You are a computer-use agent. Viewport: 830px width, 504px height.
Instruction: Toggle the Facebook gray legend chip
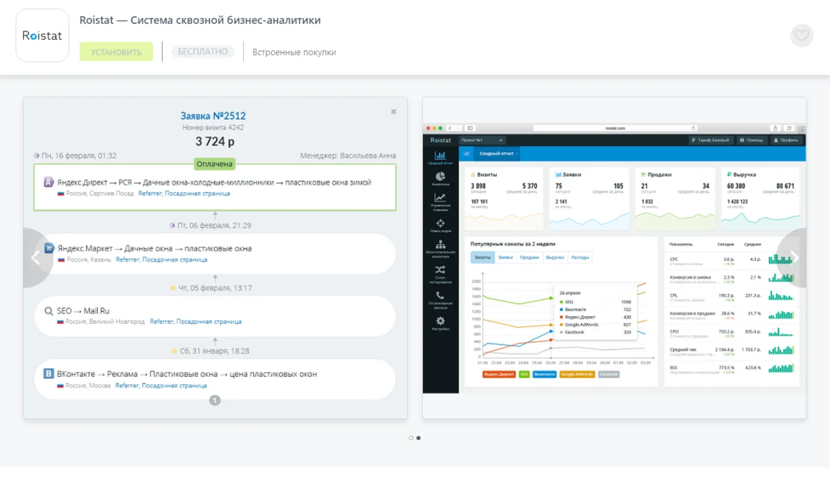[608, 374]
